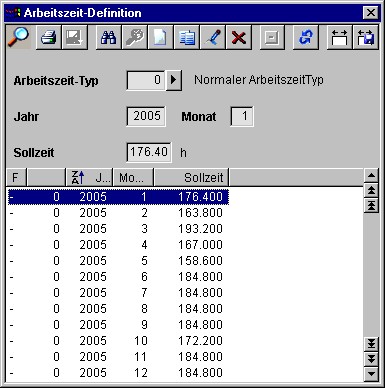Click the page-up double arrow button
This screenshot has height=388, width=385.
pyautogui.click(x=371, y=190)
